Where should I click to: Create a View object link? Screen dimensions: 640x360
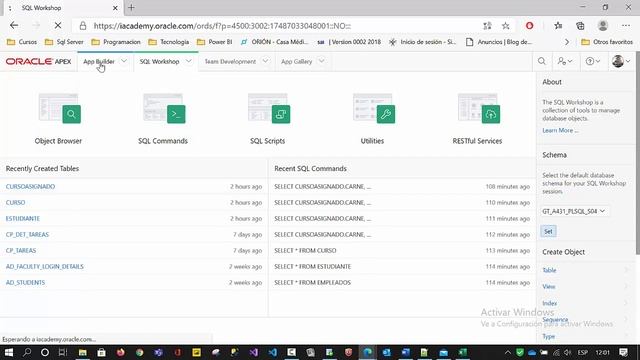tap(549, 287)
